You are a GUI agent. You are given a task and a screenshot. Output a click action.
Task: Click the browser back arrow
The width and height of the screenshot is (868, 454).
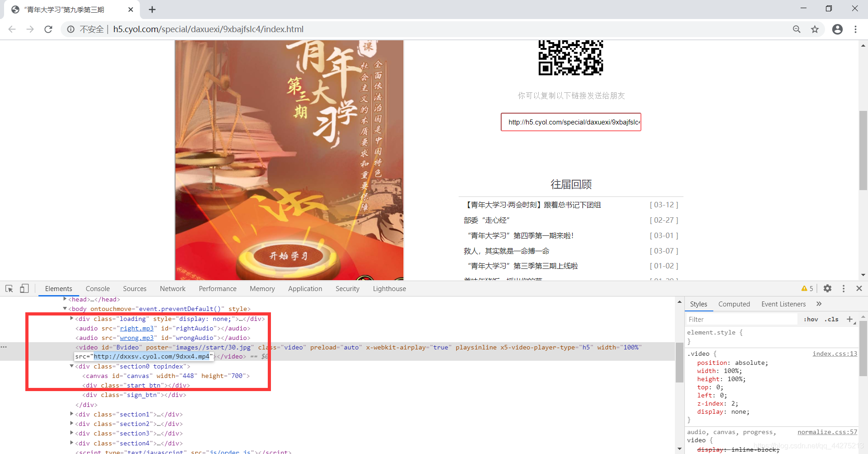(x=12, y=29)
